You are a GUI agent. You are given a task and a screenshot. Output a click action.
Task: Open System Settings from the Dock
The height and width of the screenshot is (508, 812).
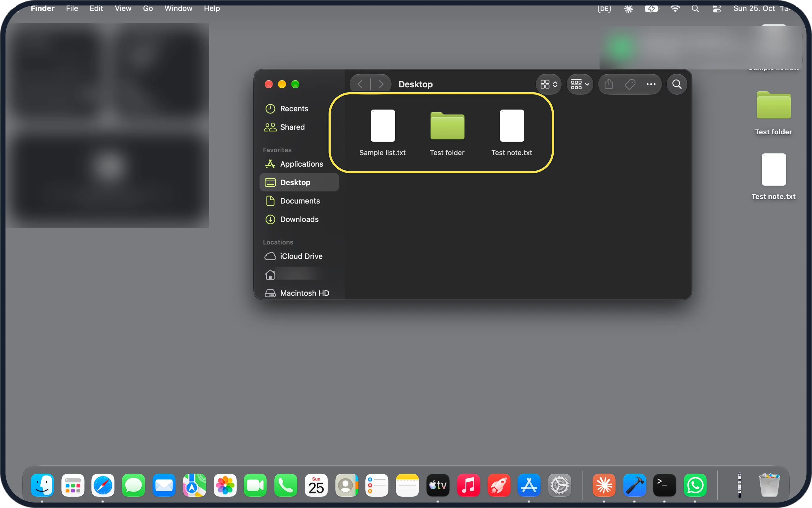(x=559, y=485)
